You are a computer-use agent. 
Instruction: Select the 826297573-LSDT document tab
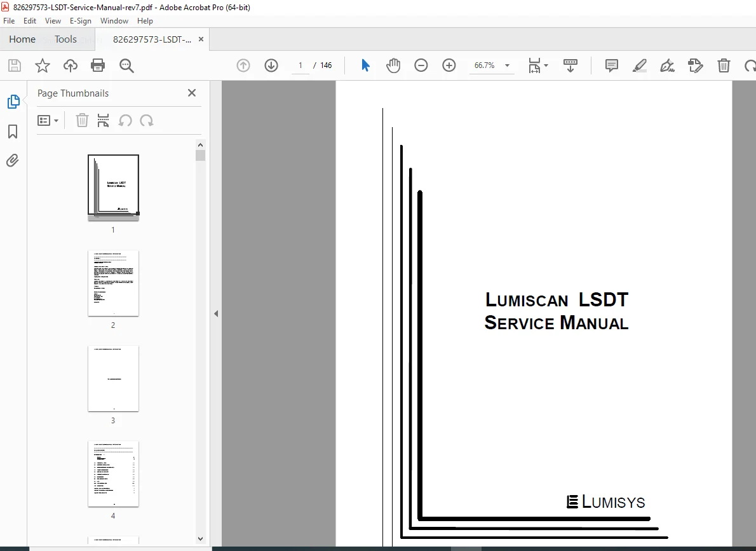point(152,39)
